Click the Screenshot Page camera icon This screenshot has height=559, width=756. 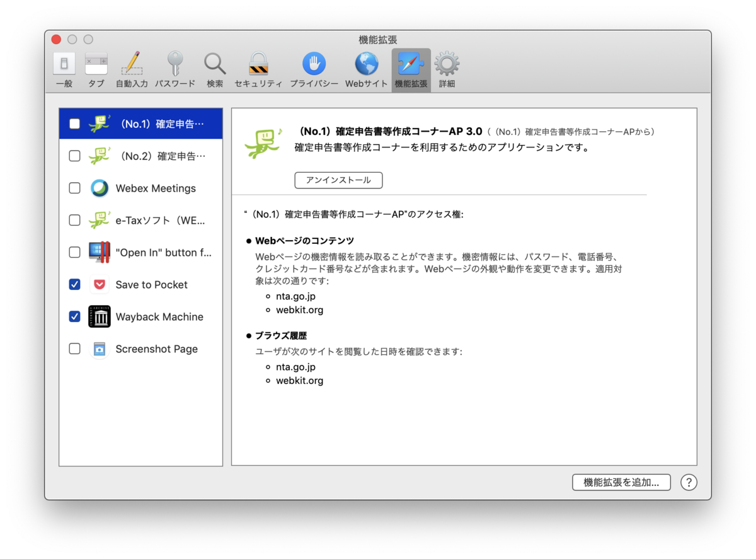coord(100,349)
